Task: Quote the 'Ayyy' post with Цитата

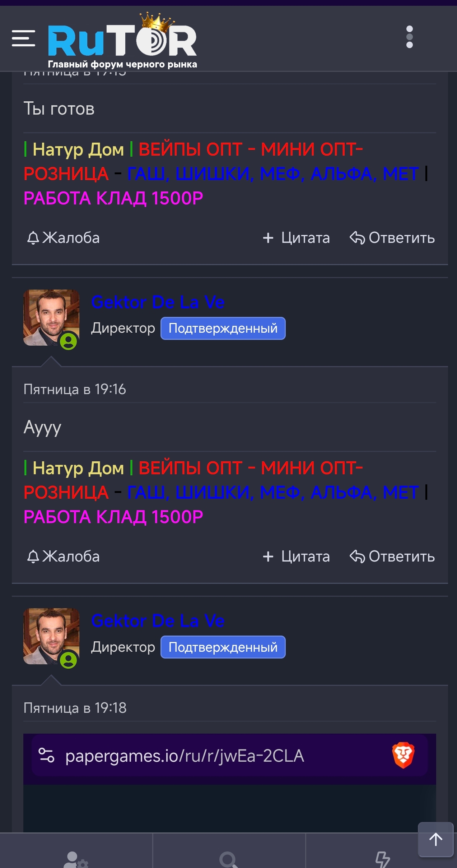Action: click(296, 557)
